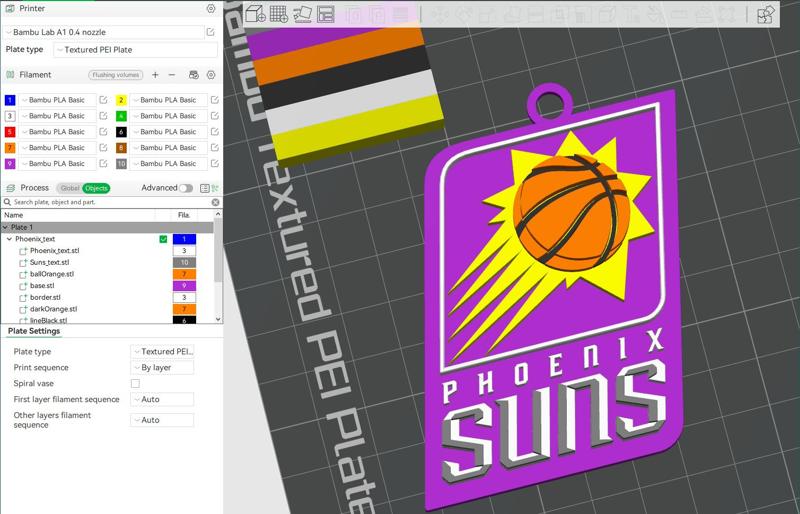Switch Process to Objects mode

96,188
